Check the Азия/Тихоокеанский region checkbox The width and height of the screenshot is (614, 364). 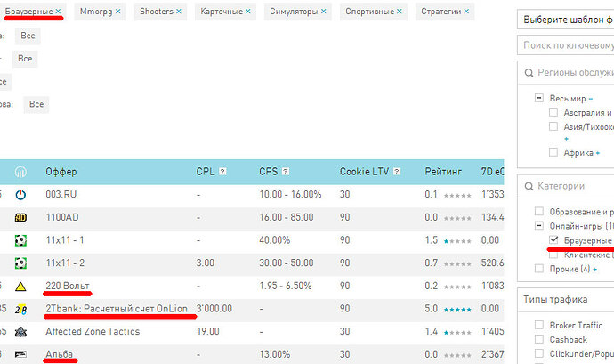coord(553,126)
